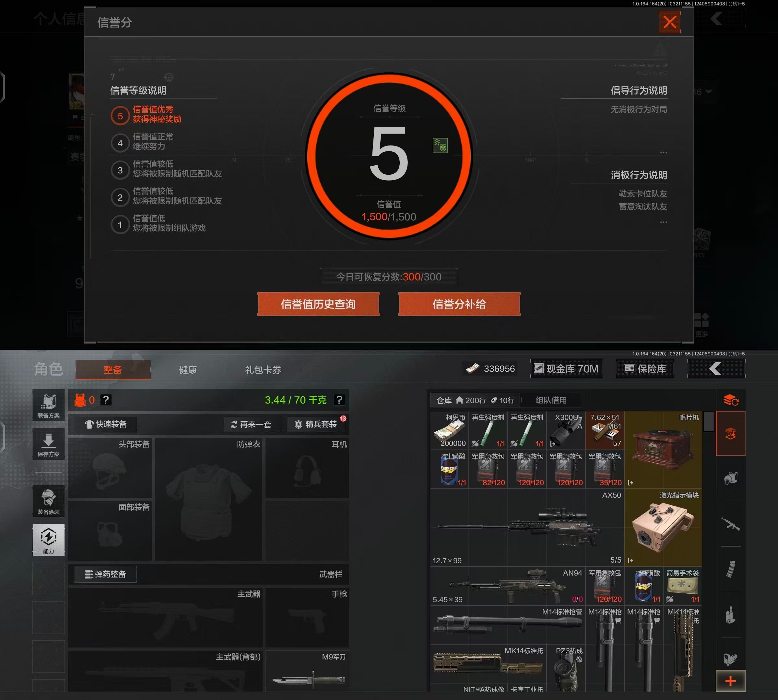Click the 信誉分补给 supply button
Screen dimensions: 778x700
[x=459, y=304]
